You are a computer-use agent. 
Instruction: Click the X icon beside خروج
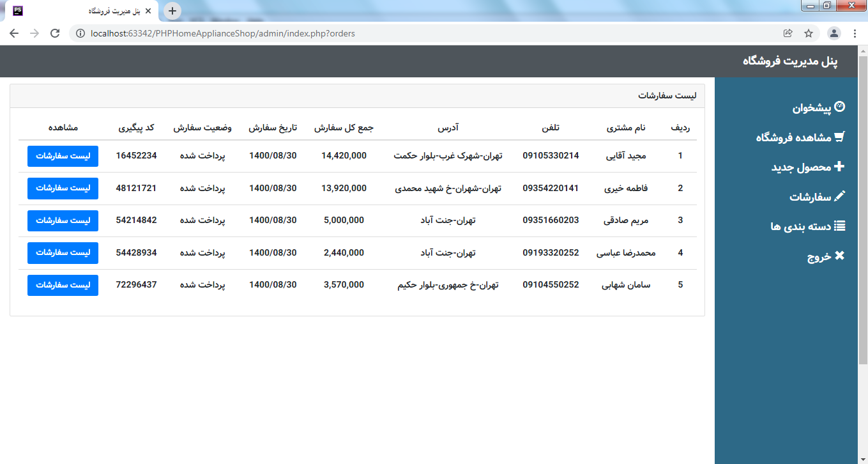pyautogui.click(x=839, y=255)
